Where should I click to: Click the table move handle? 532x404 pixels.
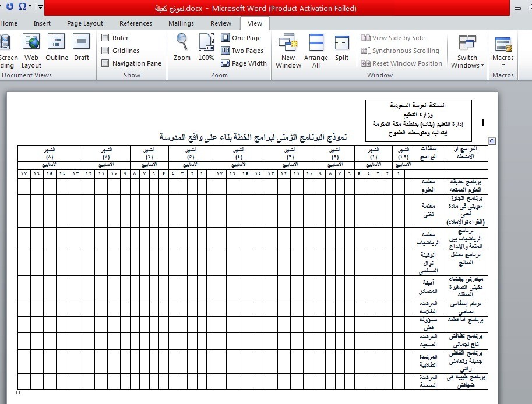[492, 141]
